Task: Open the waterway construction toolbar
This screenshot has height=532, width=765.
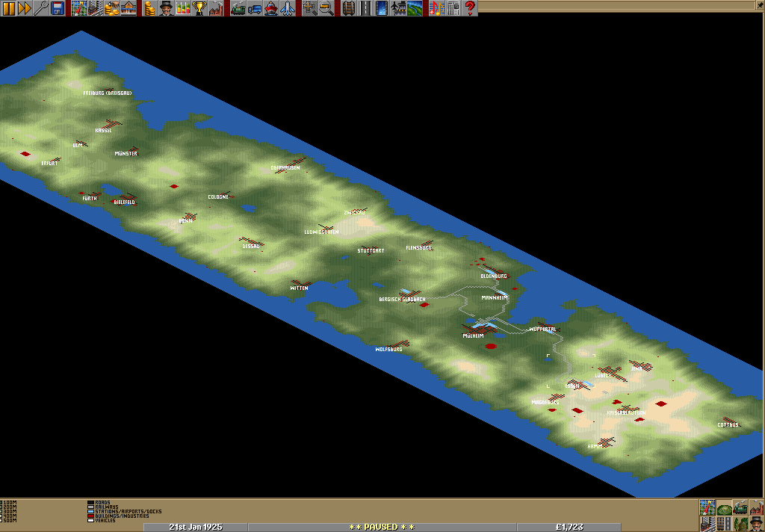Action: click(x=381, y=8)
